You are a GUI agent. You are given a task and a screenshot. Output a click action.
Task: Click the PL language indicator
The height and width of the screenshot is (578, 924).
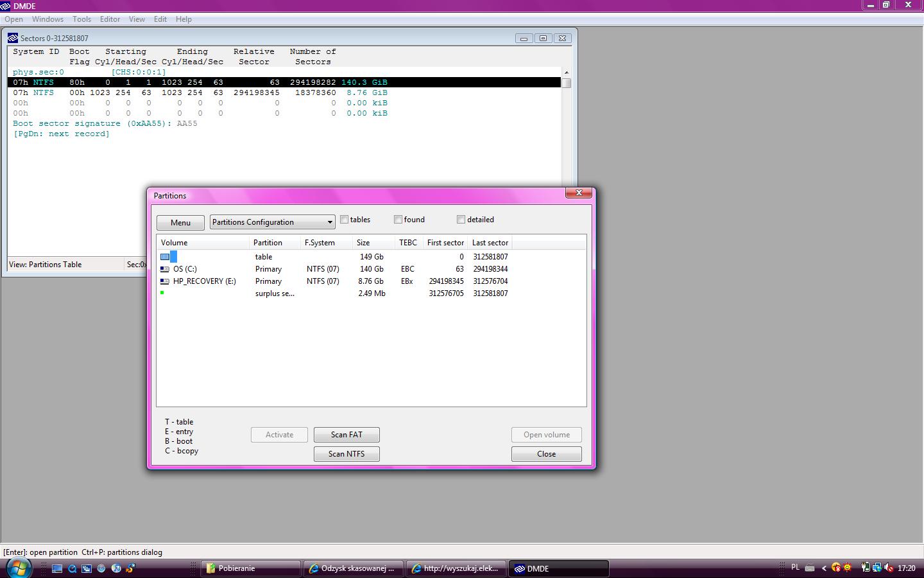pyautogui.click(x=796, y=568)
